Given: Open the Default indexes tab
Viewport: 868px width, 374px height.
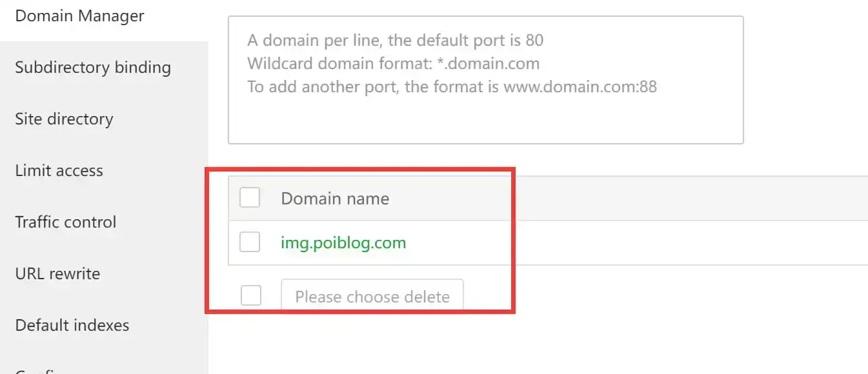Looking at the screenshot, I should point(72,326).
